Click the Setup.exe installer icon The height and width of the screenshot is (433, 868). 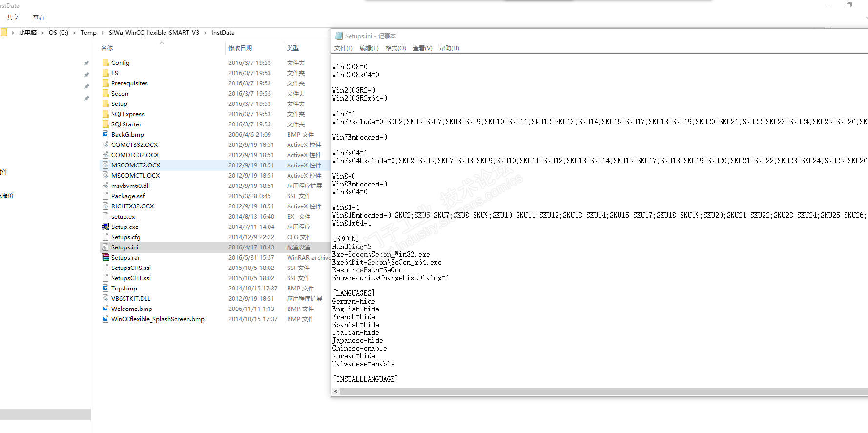[105, 227]
